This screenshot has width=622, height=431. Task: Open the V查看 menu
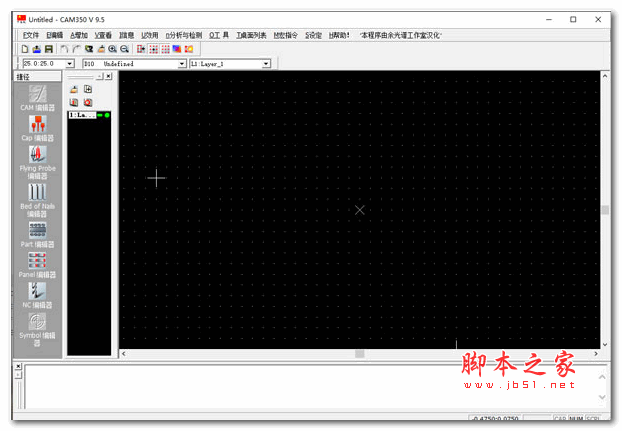pos(103,35)
